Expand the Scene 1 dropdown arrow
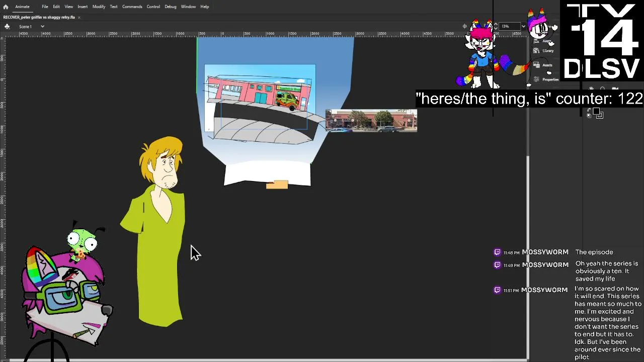The image size is (644, 362). pyautogui.click(x=42, y=26)
